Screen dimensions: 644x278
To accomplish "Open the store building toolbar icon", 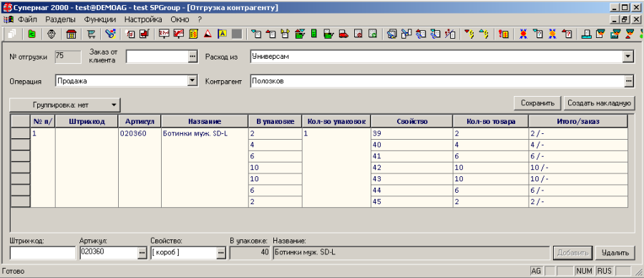I will [72, 34].
